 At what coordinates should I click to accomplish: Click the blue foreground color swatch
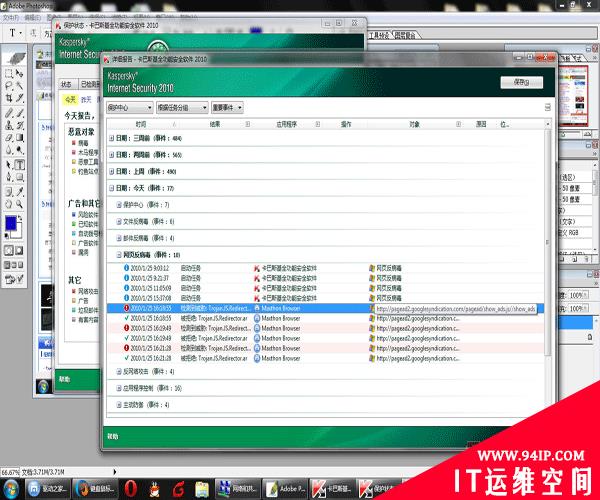click(x=10, y=223)
